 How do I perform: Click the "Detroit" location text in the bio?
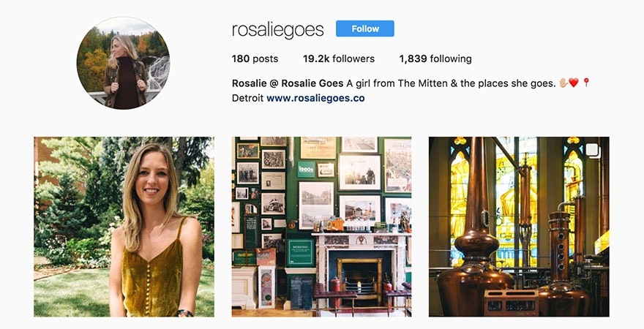(247, 97)
